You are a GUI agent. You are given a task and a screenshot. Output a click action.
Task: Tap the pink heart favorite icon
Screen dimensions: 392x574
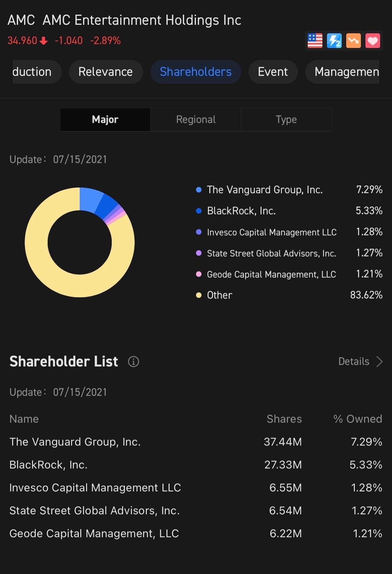click(x=372, y=41)
